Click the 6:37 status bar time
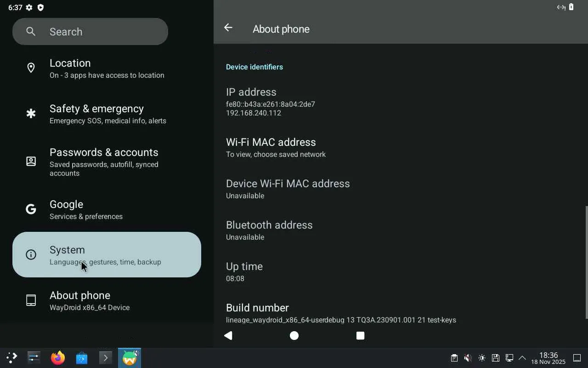This screenshot has width=588, height=368. click(x=15, y=7)
